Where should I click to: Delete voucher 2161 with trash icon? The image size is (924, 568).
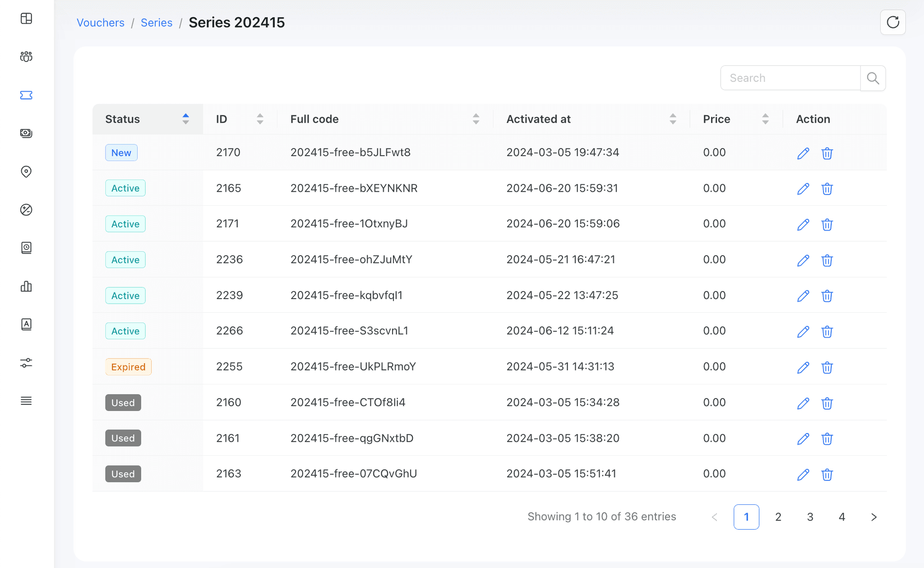(827, 439)
